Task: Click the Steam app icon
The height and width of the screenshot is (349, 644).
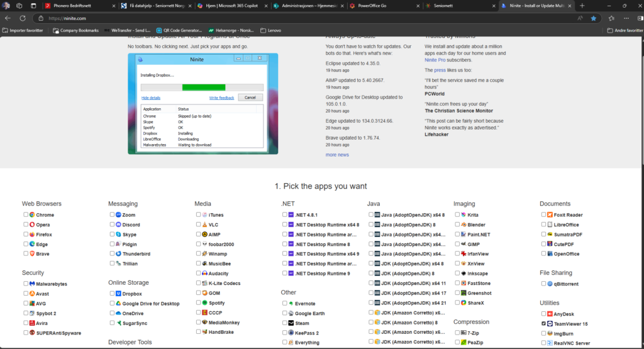Action: pyautogui.click(x=291, y=323)
